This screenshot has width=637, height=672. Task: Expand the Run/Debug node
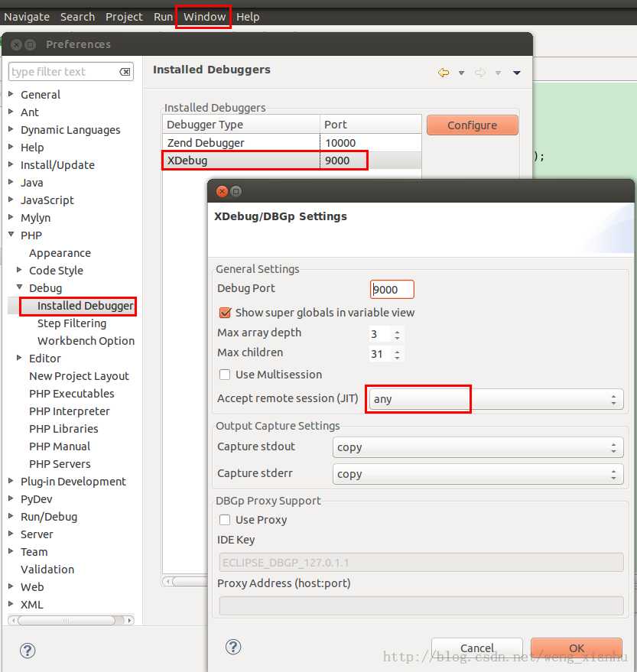pyautogui.click(x=11, y=516)
